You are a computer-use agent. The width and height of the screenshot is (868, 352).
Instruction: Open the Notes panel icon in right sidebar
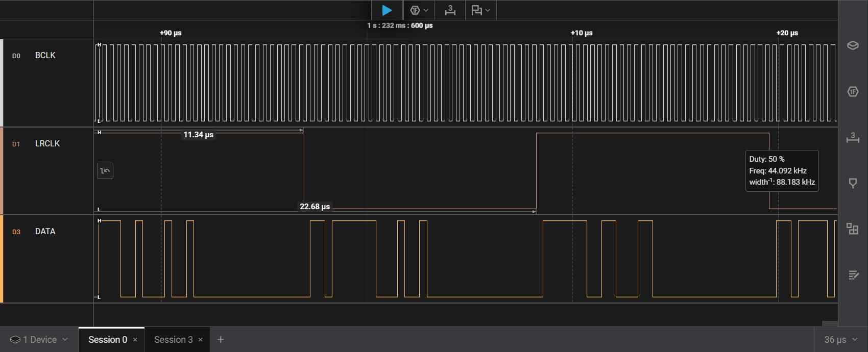(853, 275)
